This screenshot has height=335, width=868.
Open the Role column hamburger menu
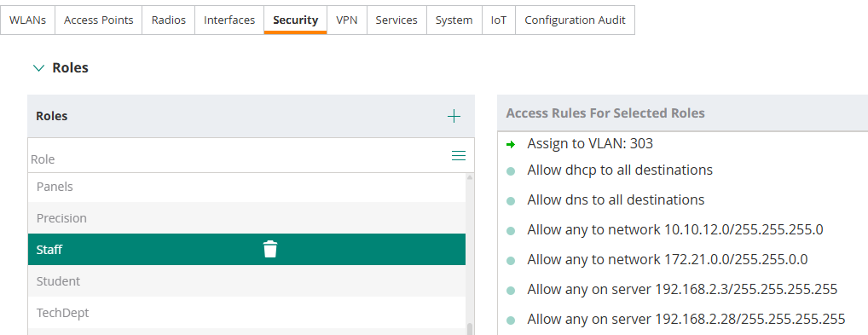click(459, 156)
